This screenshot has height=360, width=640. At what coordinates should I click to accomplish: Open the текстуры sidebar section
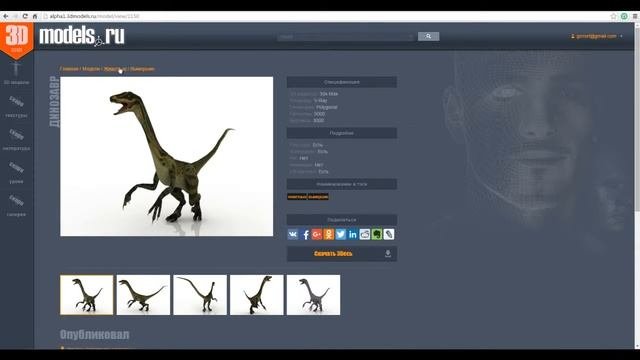tap(16, 107)
